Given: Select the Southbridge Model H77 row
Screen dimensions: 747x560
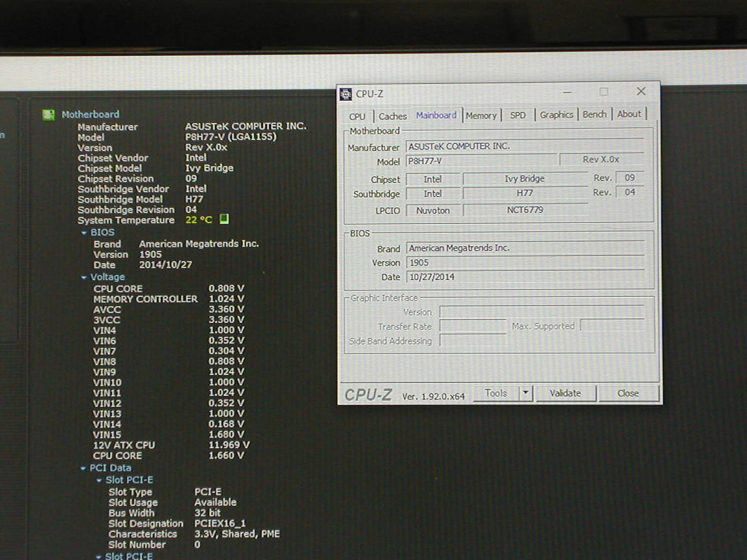Looking at the screenshot, I should (141, 200).
